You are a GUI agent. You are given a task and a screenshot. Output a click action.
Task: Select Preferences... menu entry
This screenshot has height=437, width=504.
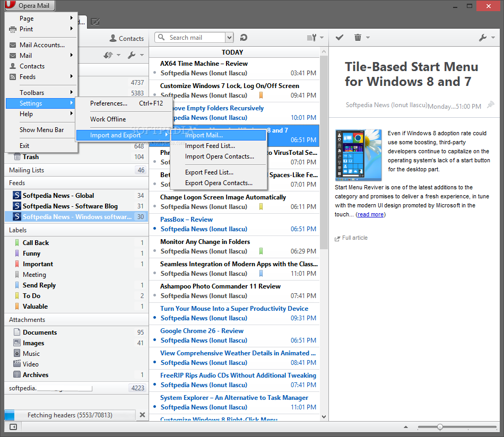124,103
